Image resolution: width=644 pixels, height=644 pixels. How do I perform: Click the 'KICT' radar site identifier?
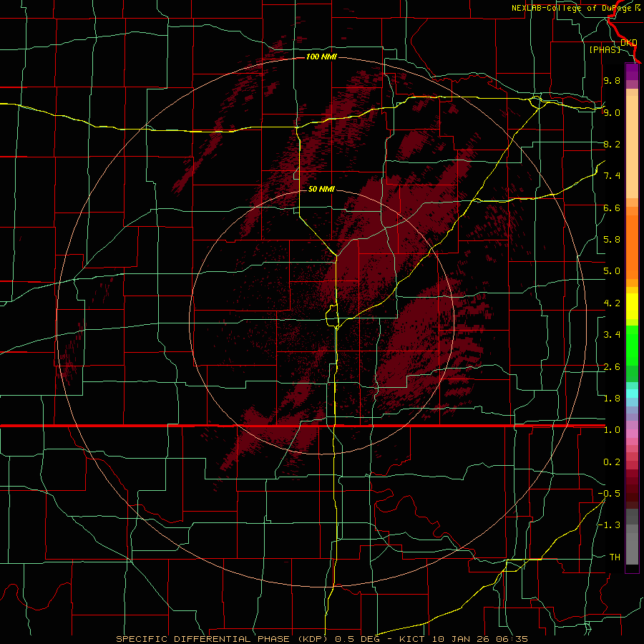pyautogui.click(x=413, y=639)
